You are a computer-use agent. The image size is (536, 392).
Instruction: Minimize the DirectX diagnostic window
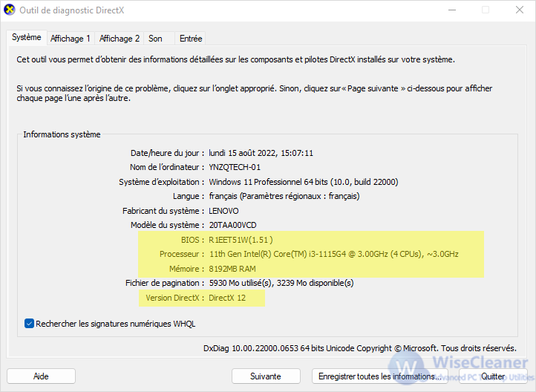point(452,10)
